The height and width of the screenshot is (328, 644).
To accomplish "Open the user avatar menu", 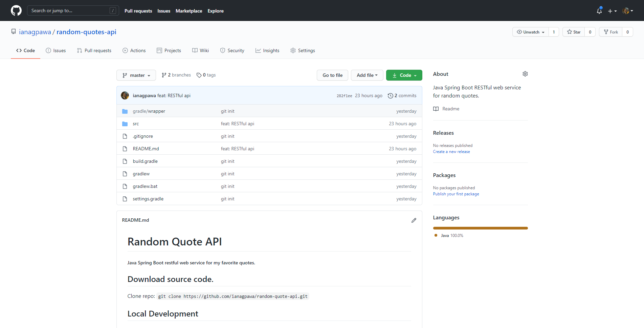I will 628,11.
